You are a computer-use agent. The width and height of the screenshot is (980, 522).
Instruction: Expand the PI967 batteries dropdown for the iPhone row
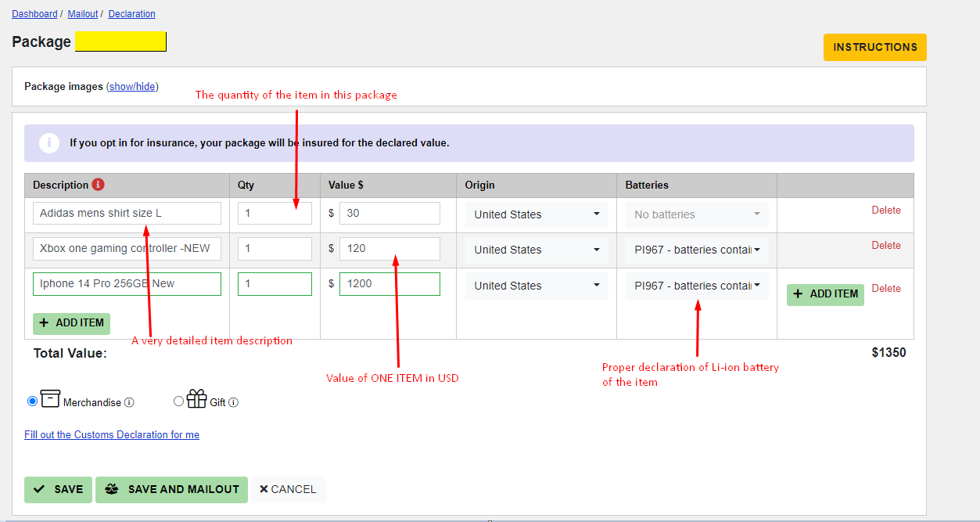click(x=695, y=286)
